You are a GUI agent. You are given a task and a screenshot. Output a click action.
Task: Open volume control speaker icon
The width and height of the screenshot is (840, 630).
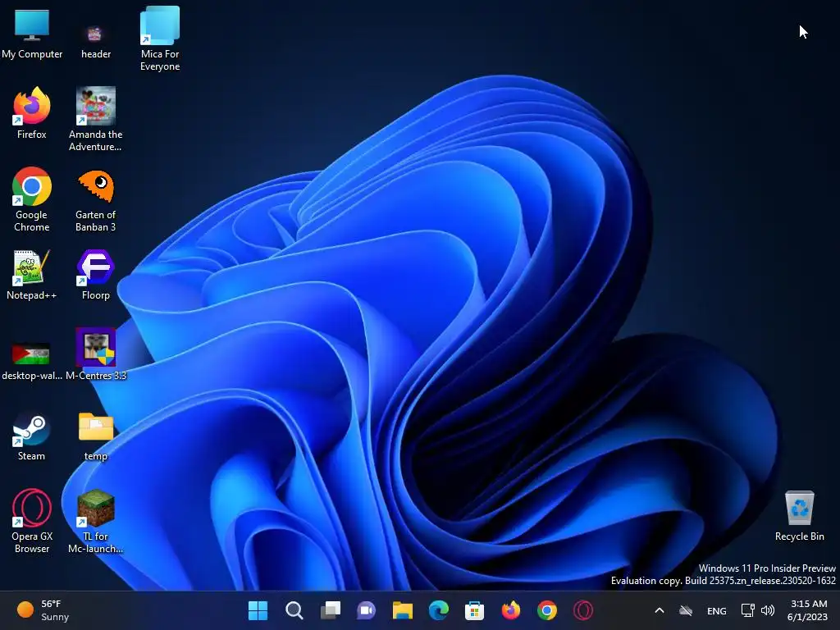[x=768, y=610]
